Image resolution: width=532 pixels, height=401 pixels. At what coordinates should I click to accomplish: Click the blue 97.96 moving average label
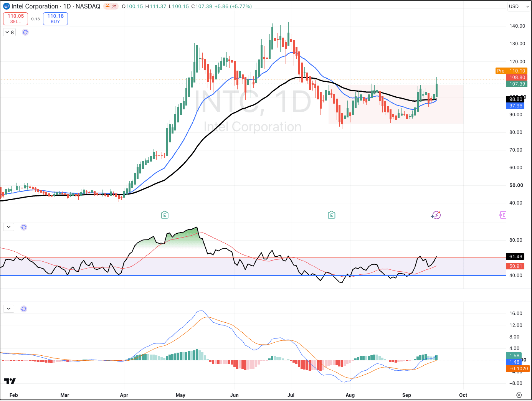coord(515,106)
